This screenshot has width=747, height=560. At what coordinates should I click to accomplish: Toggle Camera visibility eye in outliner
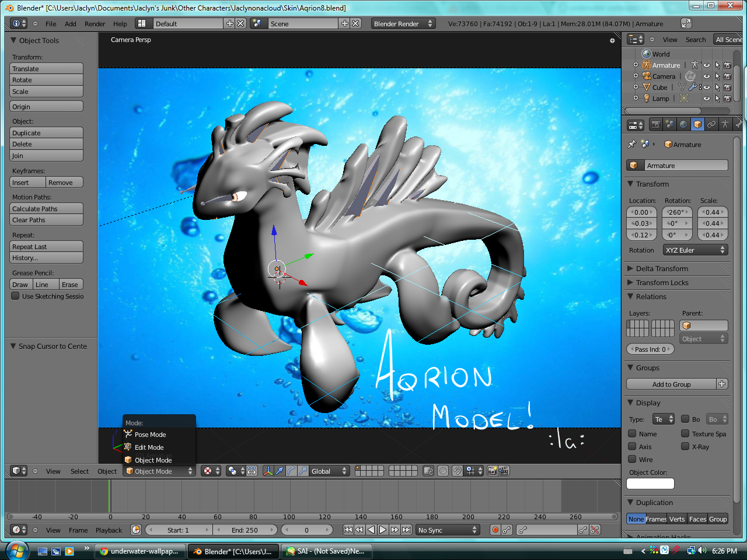707,76
